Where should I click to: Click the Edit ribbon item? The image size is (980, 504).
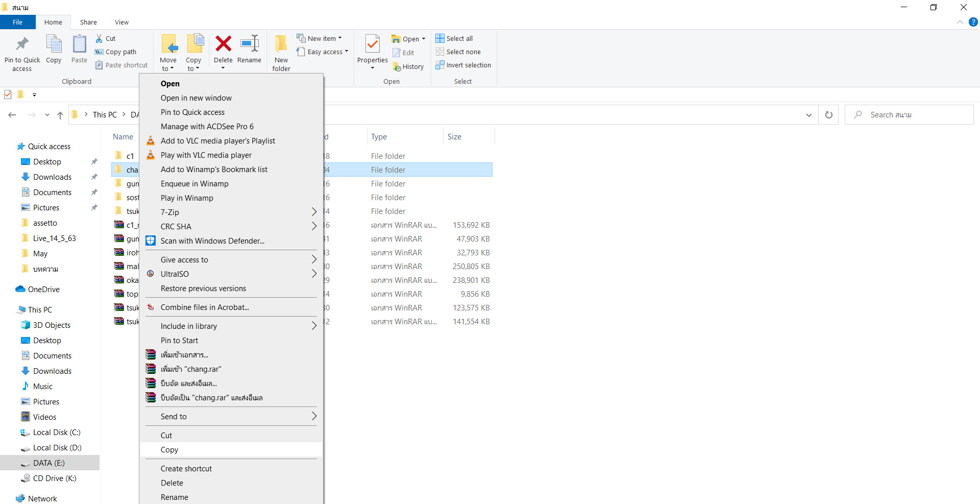tap(403, 53)
